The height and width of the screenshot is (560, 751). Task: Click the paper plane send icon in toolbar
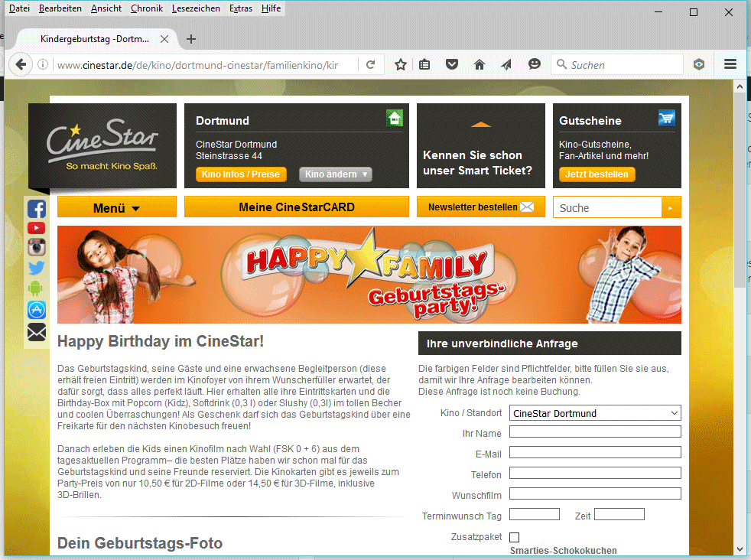(506, 64)
